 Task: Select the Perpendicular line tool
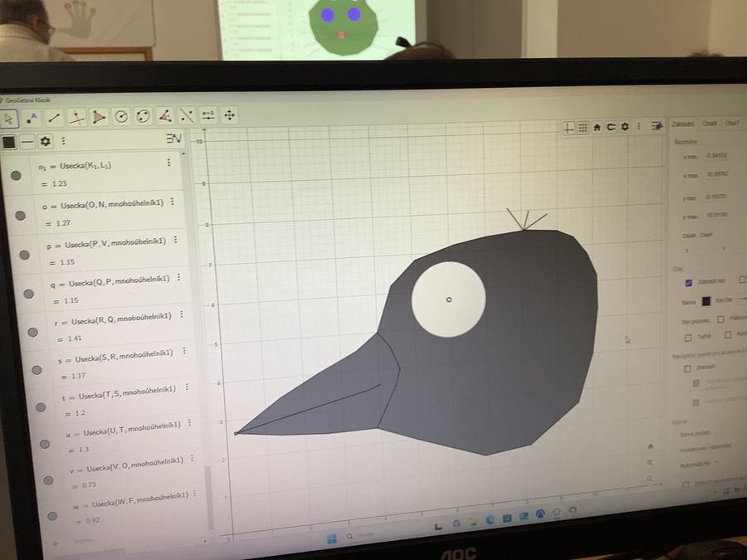[76, 117]
